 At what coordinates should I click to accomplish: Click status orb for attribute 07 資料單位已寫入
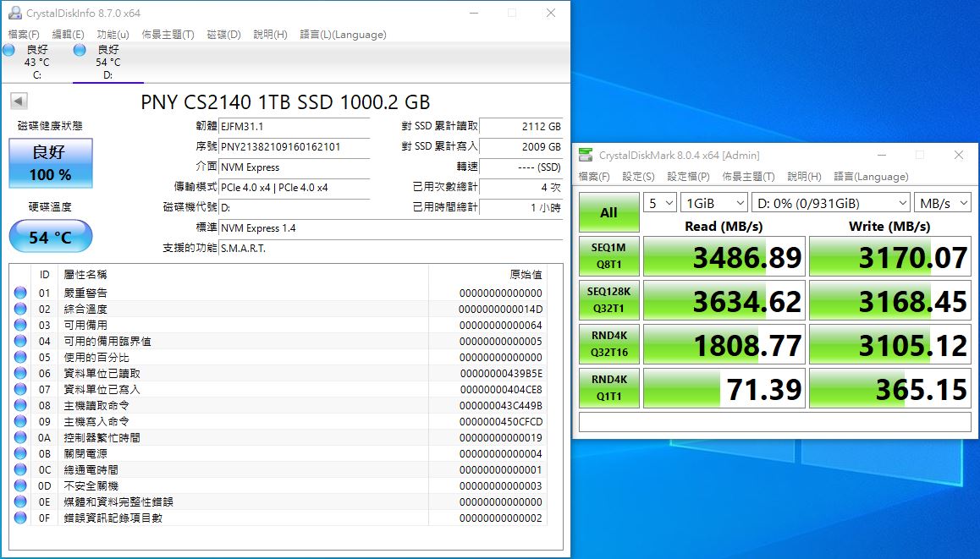[20, 389]
